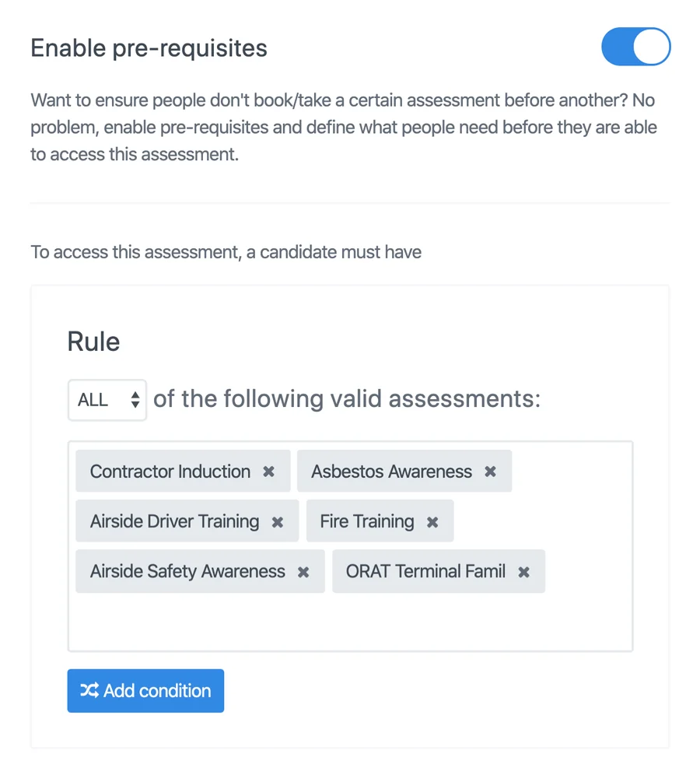Click the shuffle icon on Add condition

click(90, 691)
